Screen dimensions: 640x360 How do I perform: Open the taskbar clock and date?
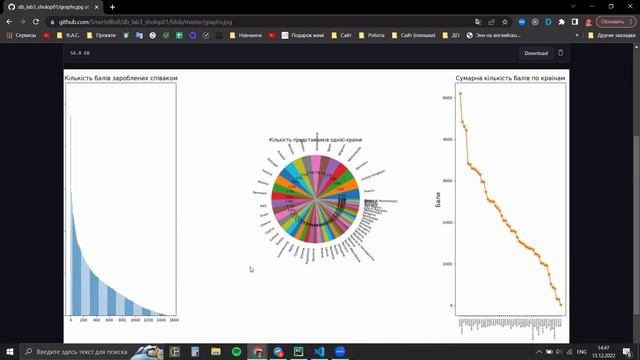coord(604,351)
